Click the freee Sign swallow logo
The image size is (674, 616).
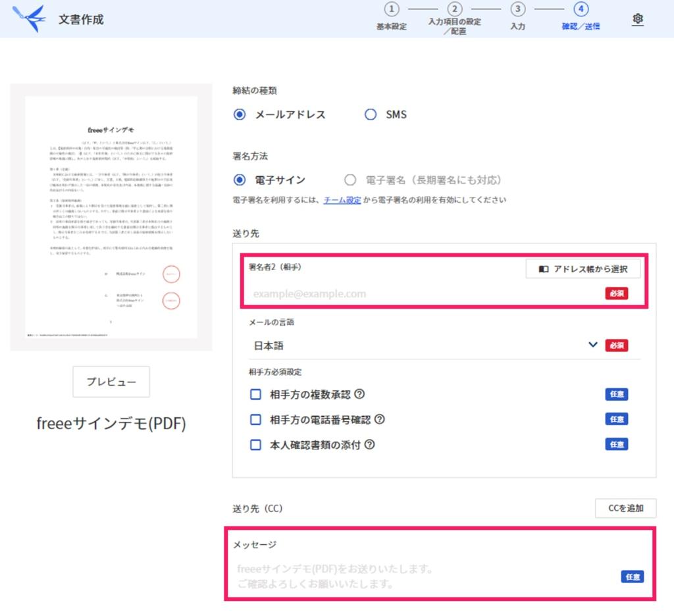coord(29,18)
